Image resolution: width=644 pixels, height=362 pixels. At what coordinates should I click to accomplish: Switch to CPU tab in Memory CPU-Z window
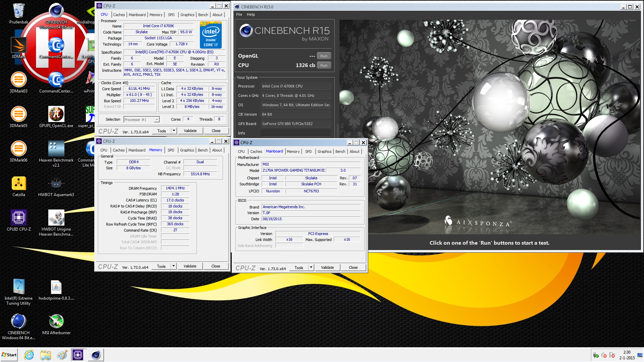click(104, 150)
